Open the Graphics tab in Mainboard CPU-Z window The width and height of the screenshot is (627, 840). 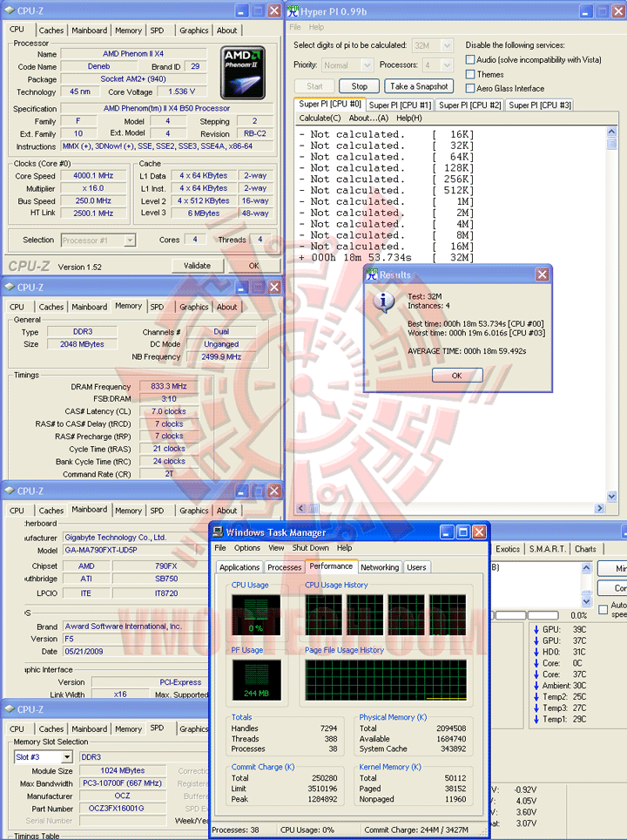pyautogui.click(x=194, y=511)
